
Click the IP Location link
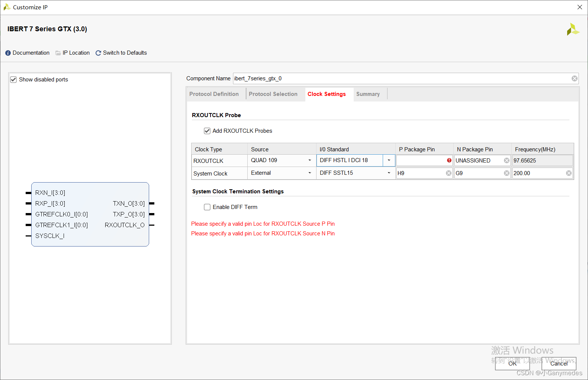pos(76,53)
